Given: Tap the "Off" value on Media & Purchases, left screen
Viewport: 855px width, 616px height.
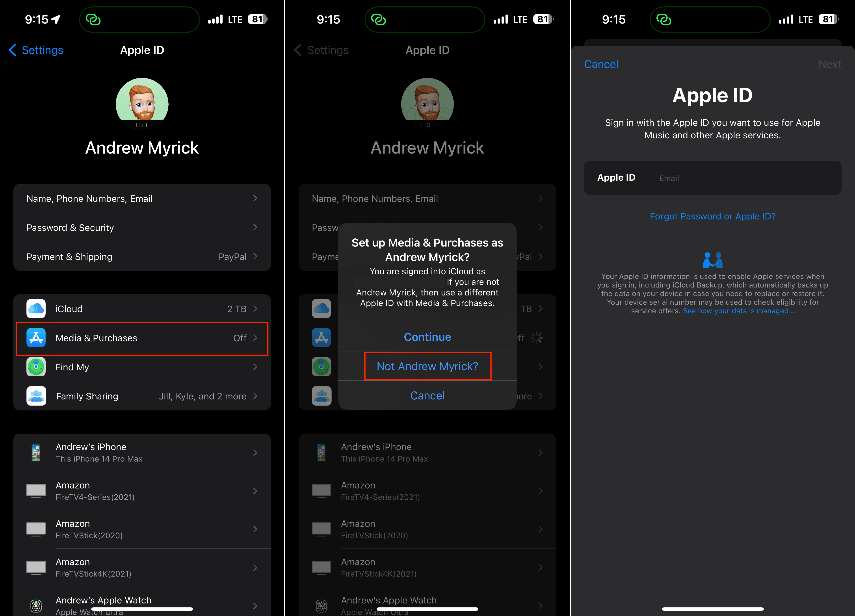Looking at the screenshot, I should coord(240,338).
